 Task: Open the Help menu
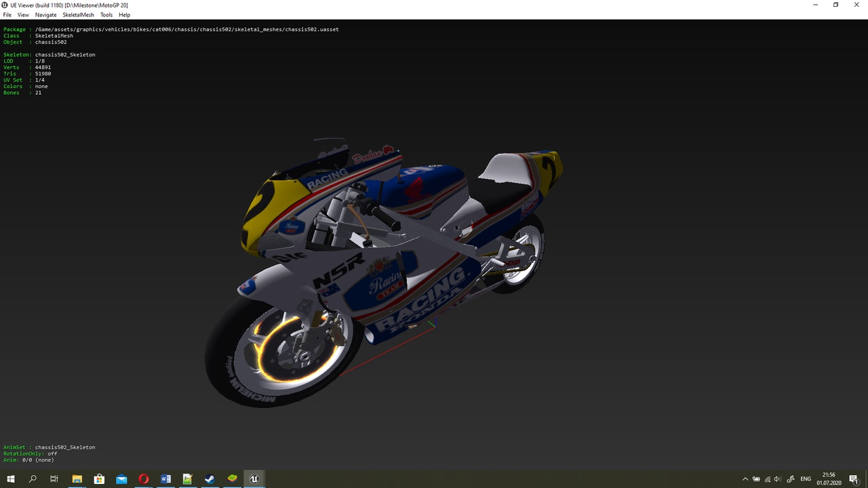pos(124,15)
